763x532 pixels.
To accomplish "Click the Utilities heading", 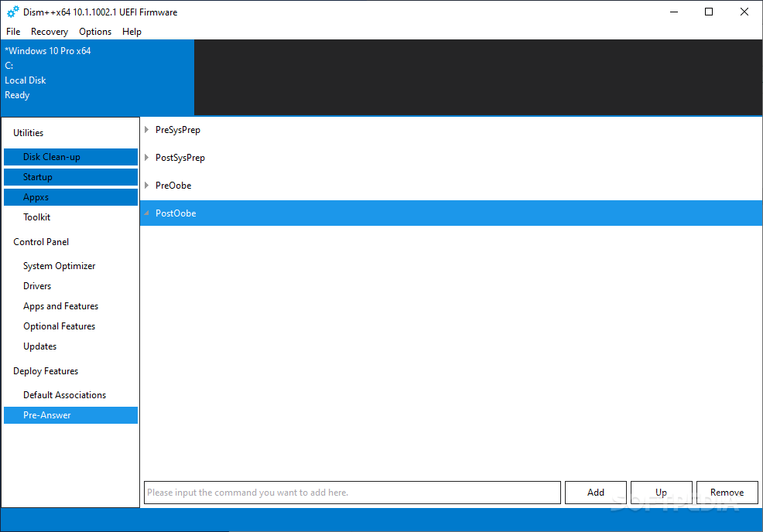I will (28, 133).
